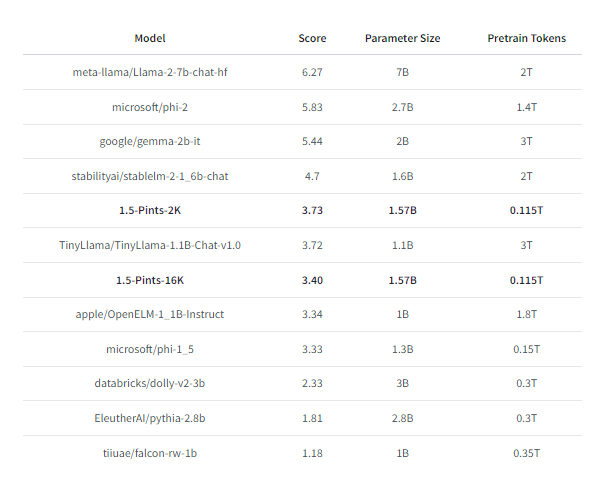The height and width of the screenshot is (483, 602).
Task: Click parameter size 7B
Action: pos(402,72)
